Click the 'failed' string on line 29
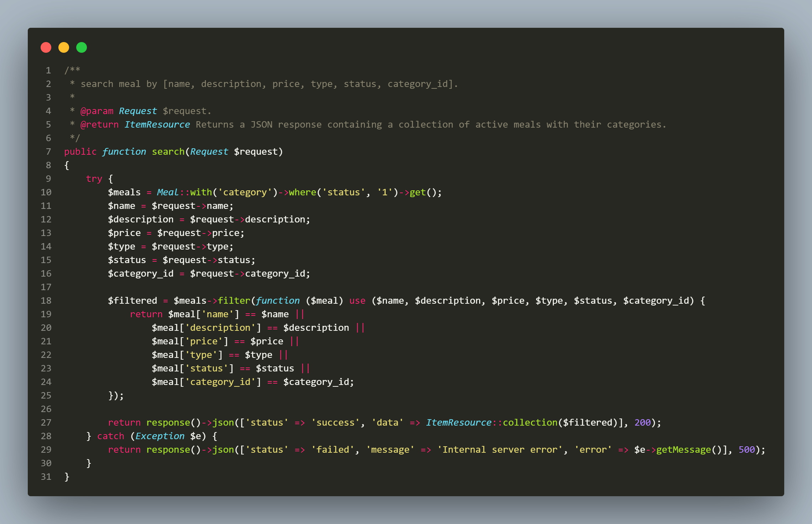Screen dimensions: 812x524 pyautogui.click(x=333, y=450)
